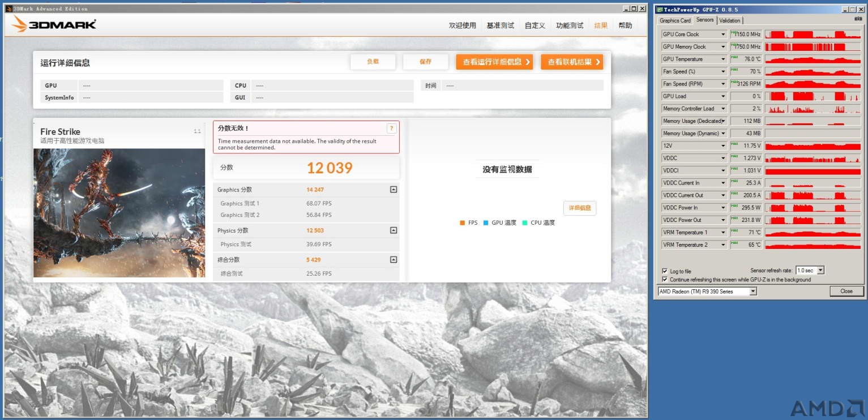Switch to the Validation tab
The width and height of the screenshot is (868, 420).
click(x=729, y=20)
